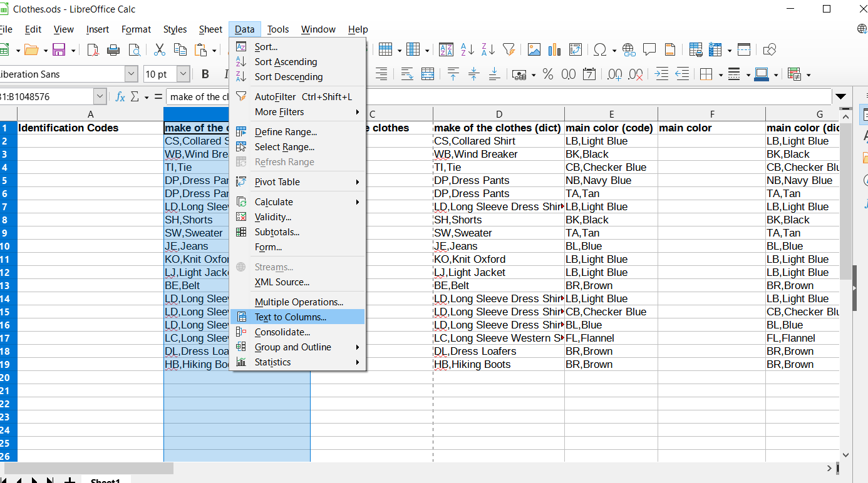868x483 pixels.
Task: Click the Insert Chart icon
Action: pos(554,50)
